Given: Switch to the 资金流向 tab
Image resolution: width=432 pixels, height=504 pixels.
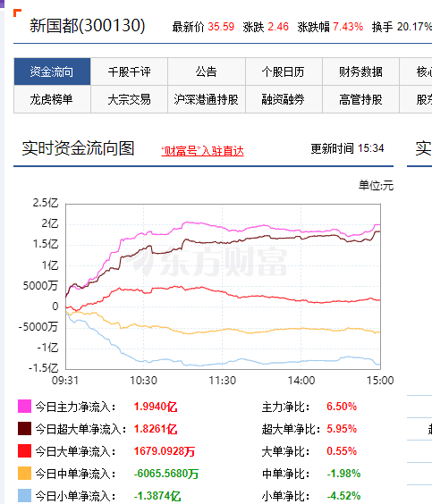Looking at the screenshot, I should tap(52, 71).
